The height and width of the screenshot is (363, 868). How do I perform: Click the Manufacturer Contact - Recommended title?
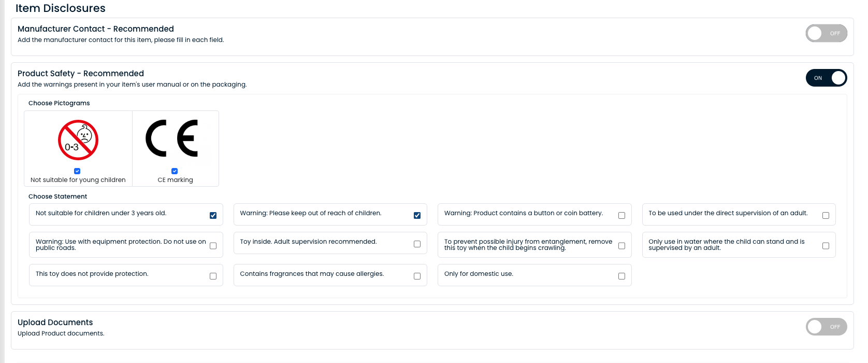coord(96,29)
